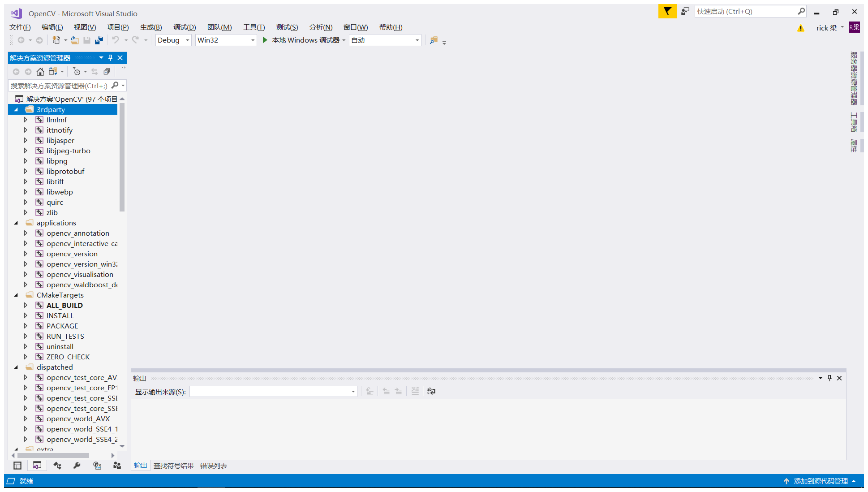Viewport: 868px width, 492px height.
Task: Click the Undo arrow icon
Action: pyautogui.click(x=116, y=40)
